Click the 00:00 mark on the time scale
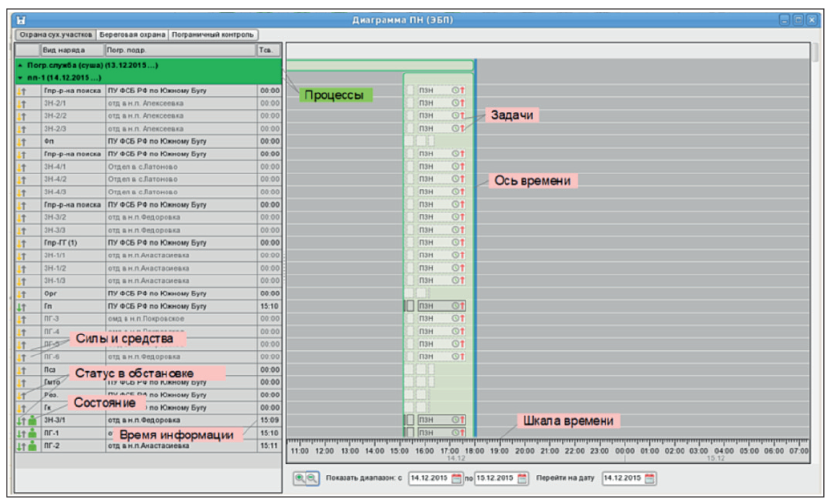 point(624,451)
